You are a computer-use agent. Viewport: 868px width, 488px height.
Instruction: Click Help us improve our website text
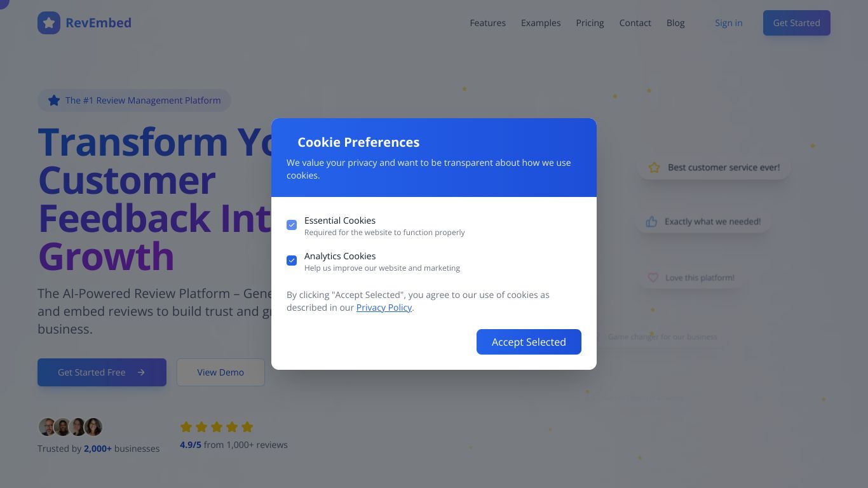click(x=382, y=268)
